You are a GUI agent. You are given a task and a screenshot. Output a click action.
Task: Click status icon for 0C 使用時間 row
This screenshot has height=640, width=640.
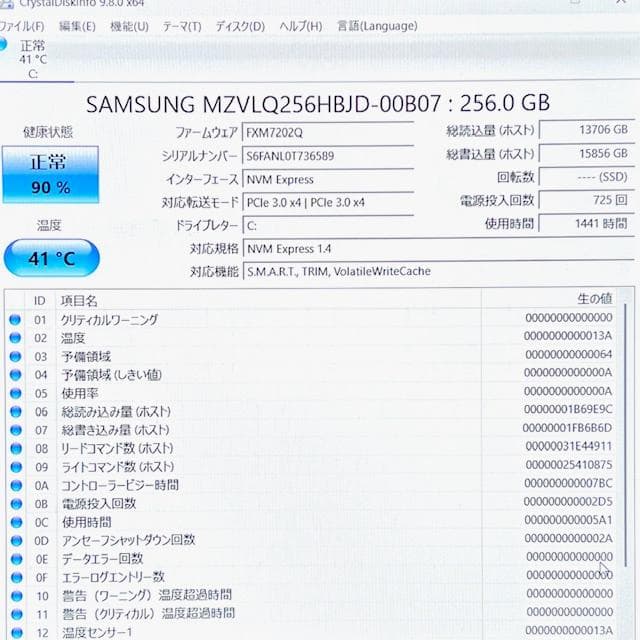tap(16, 522)
